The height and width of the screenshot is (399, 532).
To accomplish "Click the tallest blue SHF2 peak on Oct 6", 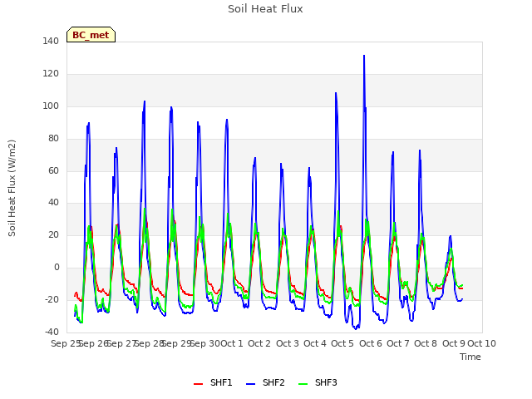I will [x=364, y=56].
